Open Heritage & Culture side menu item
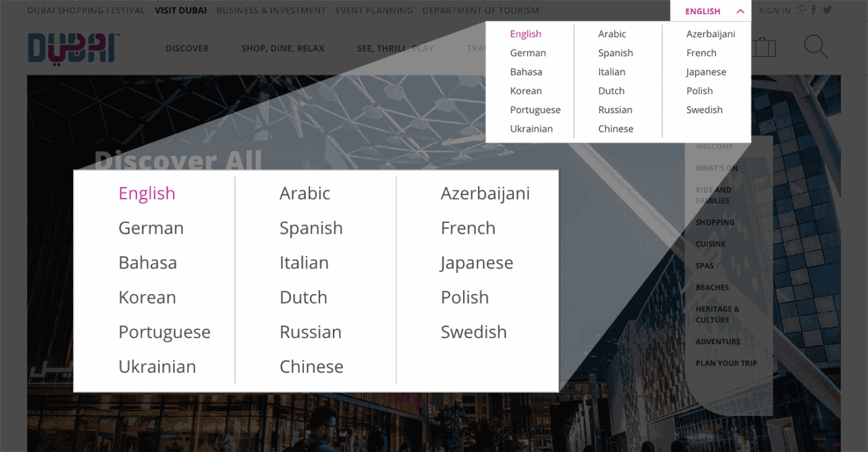 [717, 314]
